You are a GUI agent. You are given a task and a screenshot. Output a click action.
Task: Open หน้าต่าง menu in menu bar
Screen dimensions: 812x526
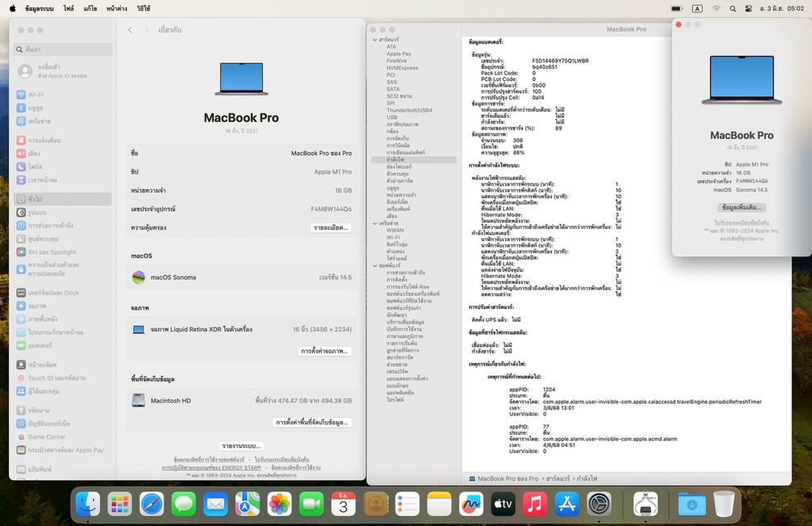(x=117, y=9)
